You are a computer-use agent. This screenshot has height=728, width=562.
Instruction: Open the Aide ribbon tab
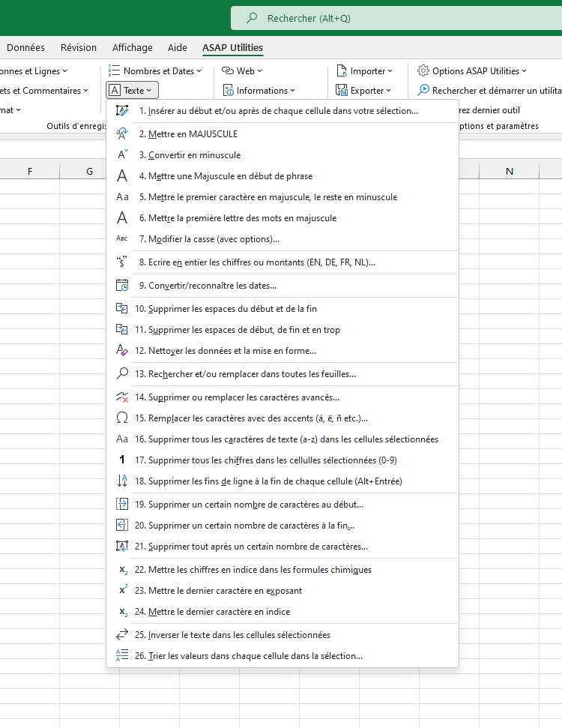178,47
